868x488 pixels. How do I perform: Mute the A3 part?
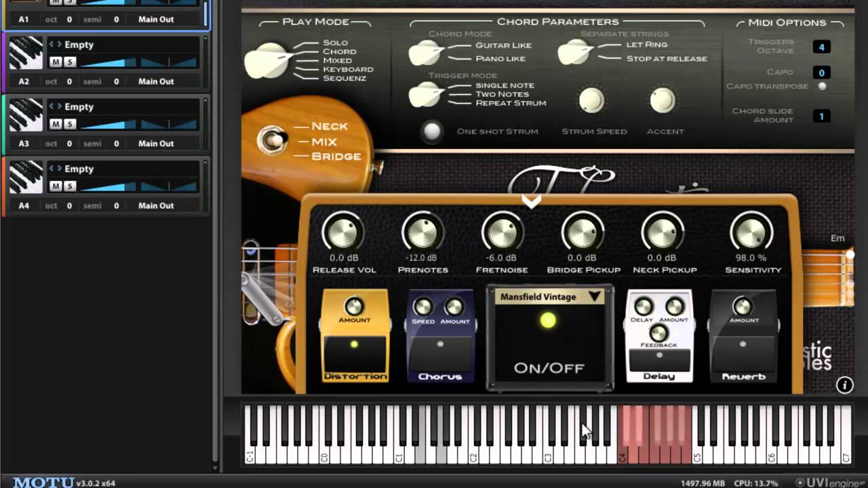pyautogui.click(x=56, y=124)
